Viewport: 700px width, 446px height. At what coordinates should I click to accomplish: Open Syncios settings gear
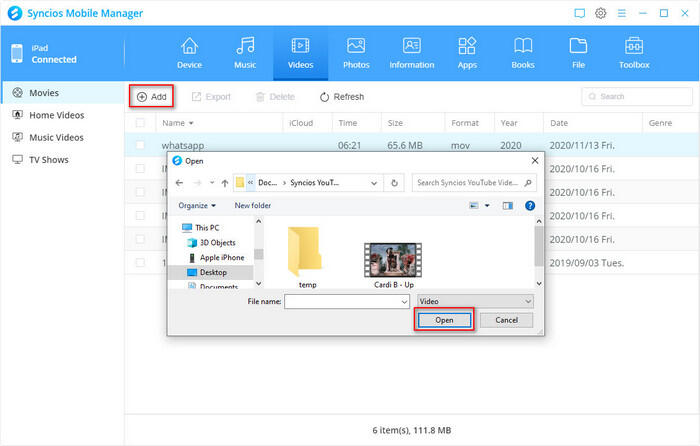point(601,13)
